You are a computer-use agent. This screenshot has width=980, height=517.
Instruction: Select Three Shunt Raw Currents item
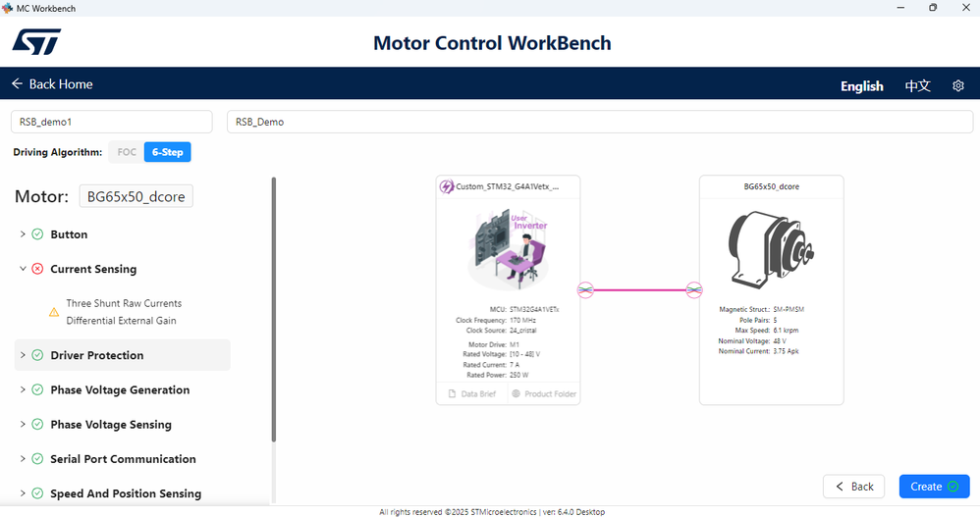pyautogui.click(x=124, y=312)
